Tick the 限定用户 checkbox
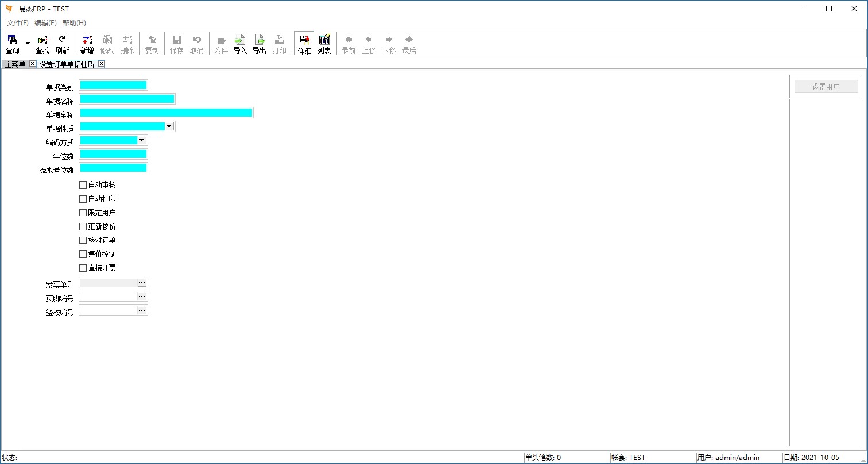Screen dimensions: 868x464 tap(83, 212)
